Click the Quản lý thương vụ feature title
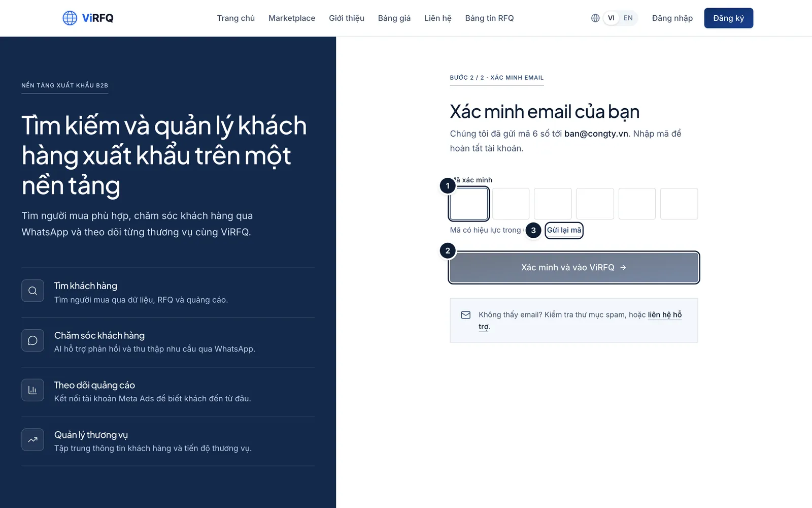812x508 pixels. pos(91,435)
